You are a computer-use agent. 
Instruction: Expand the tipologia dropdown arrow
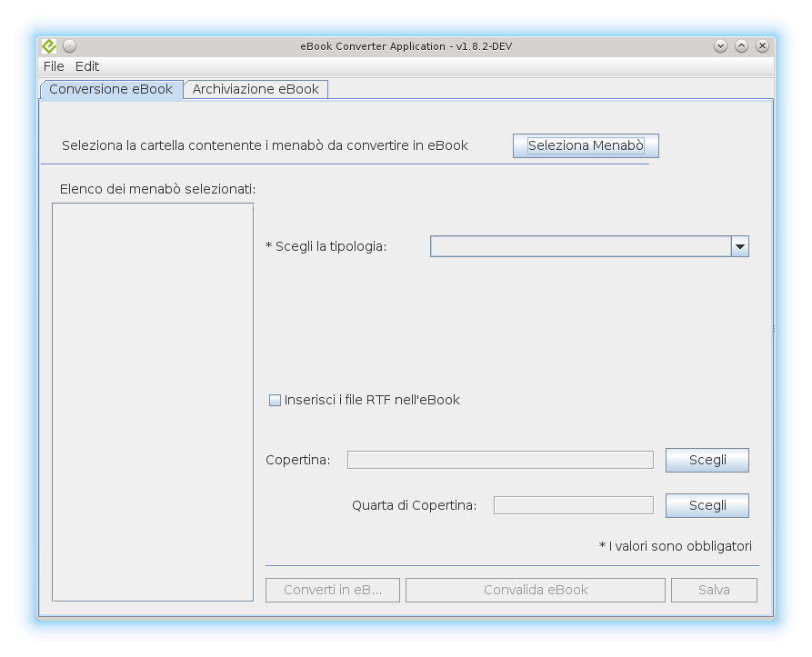pyautogui.click(x=739, y=246)
